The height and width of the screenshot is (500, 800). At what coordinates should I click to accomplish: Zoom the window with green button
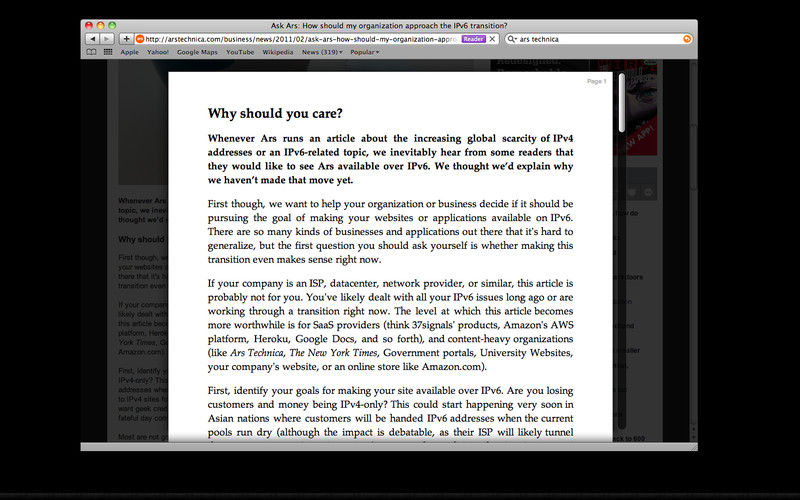pyautogui.click(x=112, y=25)
